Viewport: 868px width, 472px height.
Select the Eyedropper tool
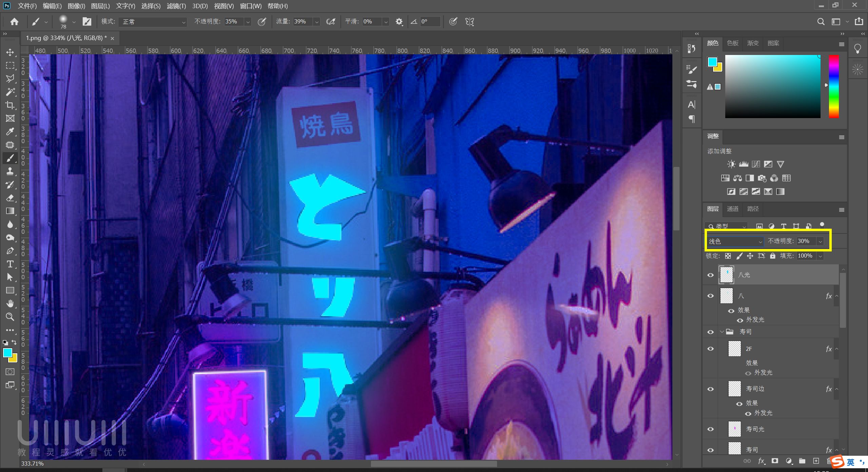[x=10, y=132]
